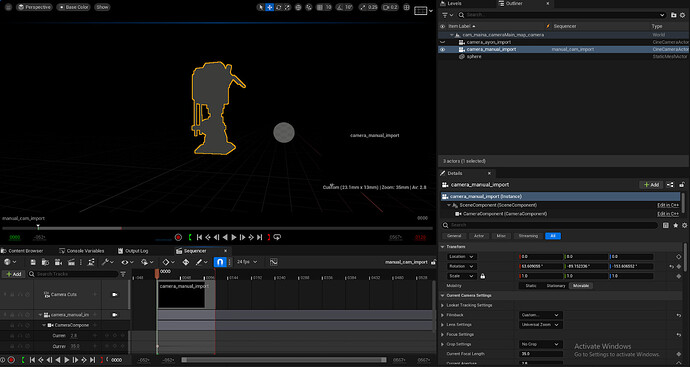Open the 24 fps frame rate dropdown

click(247, 262)
